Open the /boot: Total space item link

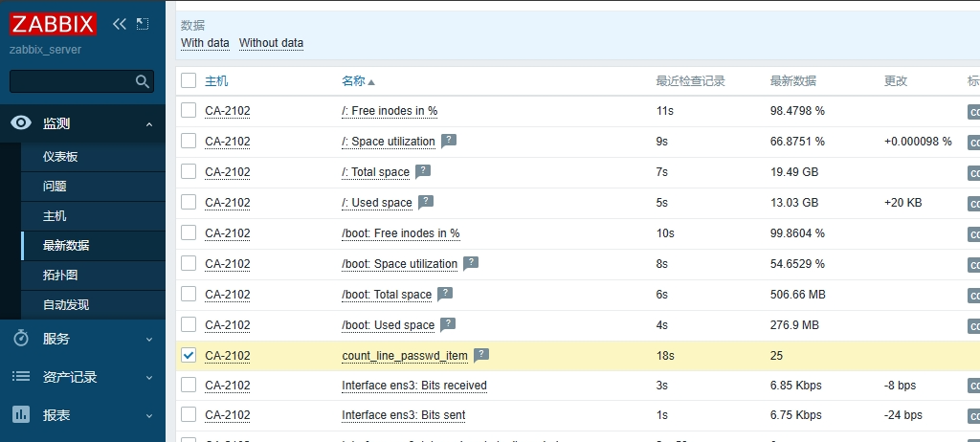387,295
